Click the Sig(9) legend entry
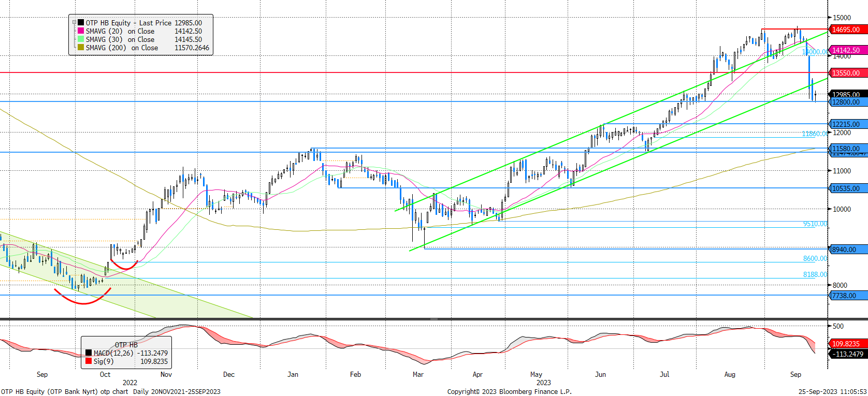 (x=104, y=361)
